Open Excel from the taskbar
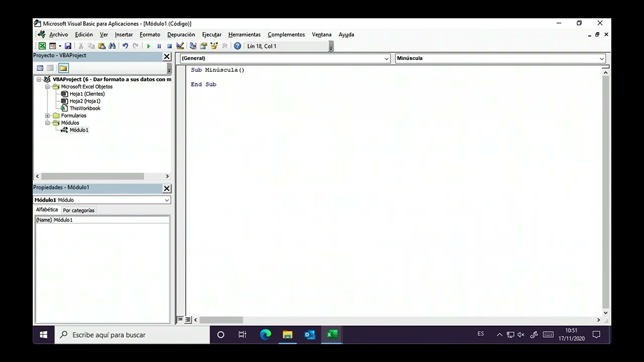The image size is (644, 362). pos(332,335)
